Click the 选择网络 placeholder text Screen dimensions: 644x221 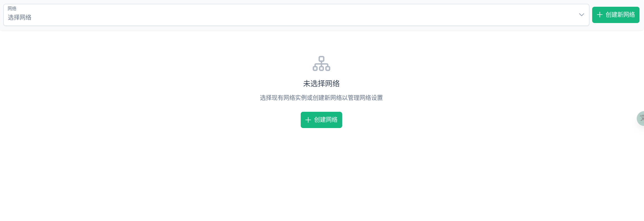click(x=20, y=17)
